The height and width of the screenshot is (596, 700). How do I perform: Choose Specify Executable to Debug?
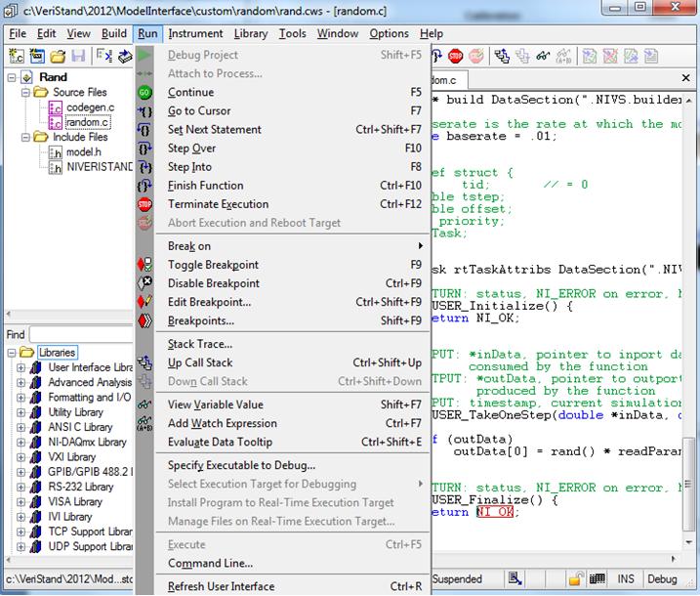(x=241, y=465)
